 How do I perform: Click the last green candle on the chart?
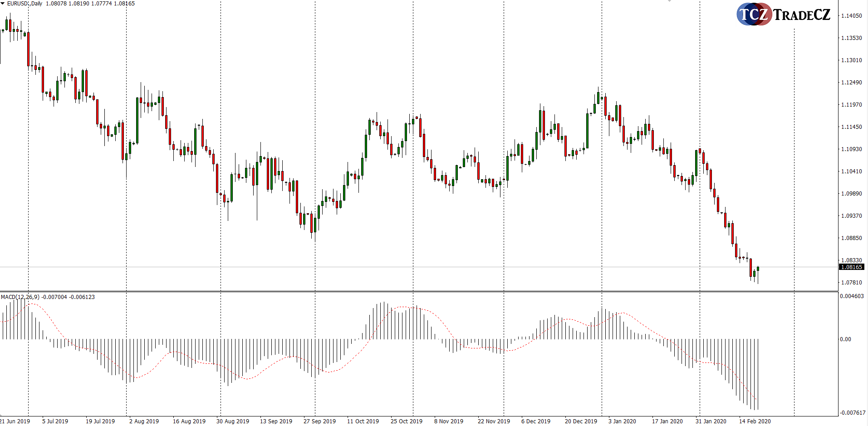tap(758, 269)
